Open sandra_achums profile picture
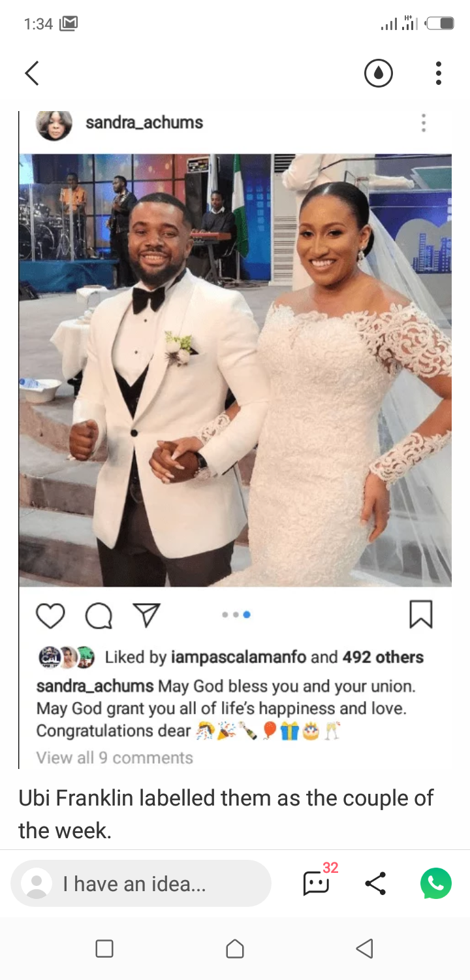This screenshot has width=470, height=980. [x=54, y=124]
